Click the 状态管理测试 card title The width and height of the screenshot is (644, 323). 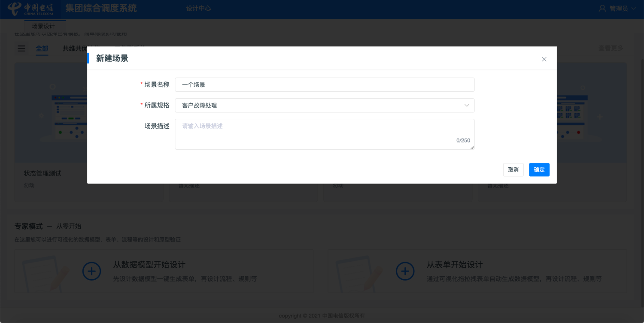click(43, 173)
